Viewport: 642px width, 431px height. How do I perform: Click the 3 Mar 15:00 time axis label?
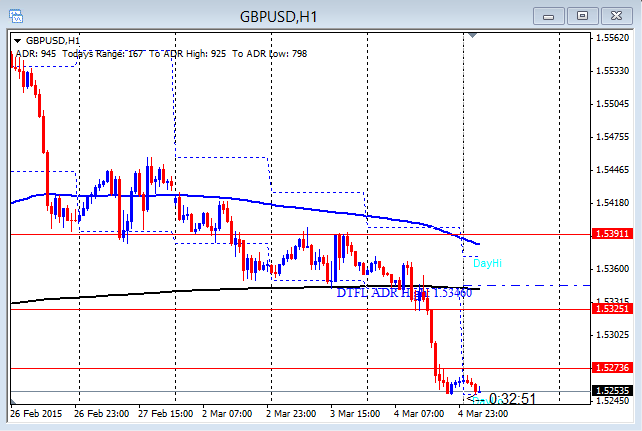coord(355,414)
